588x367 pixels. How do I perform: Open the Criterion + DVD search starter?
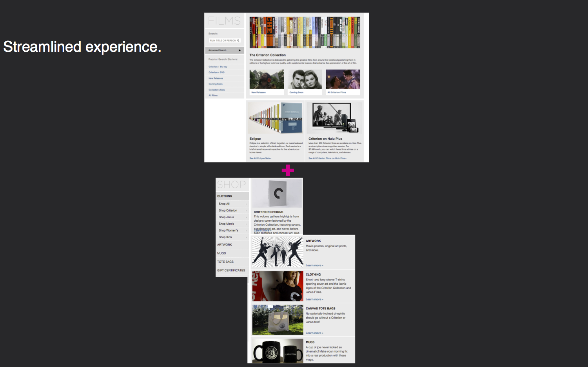tap(217, 72)
